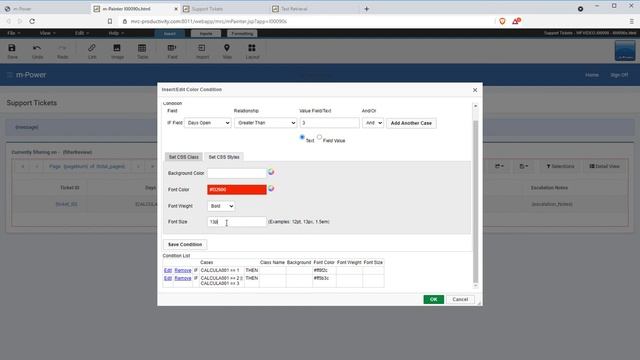This screenshot has height=360, width=640.
Task: Open the And/Or dropdown
Action: 373,123
